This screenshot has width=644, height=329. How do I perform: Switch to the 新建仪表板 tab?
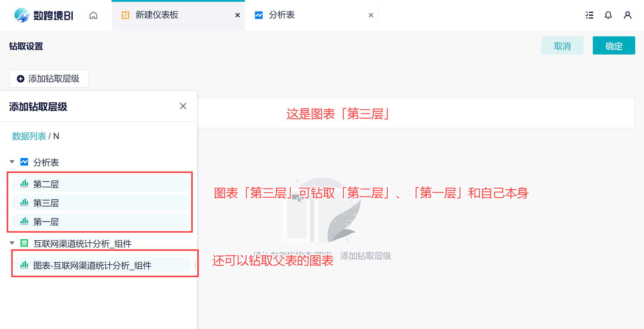[157, 15]
